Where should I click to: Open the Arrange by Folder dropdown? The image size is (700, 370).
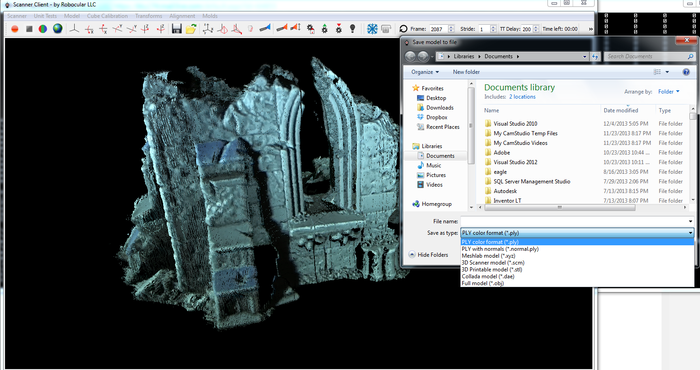click(x=668, y=91)
